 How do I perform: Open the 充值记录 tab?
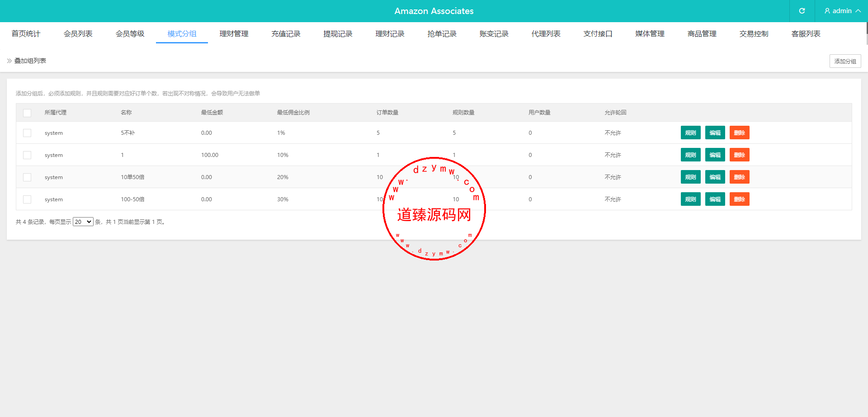point(286,34)
